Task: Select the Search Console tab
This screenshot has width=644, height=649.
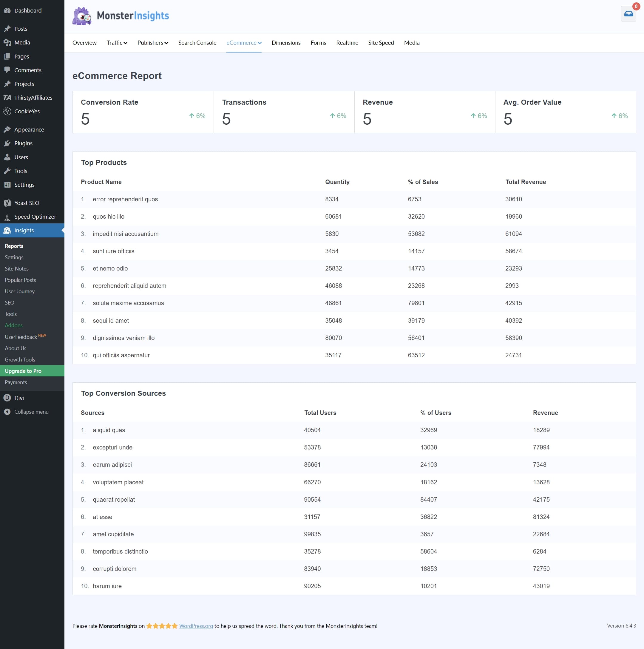Action: [196, 42]
